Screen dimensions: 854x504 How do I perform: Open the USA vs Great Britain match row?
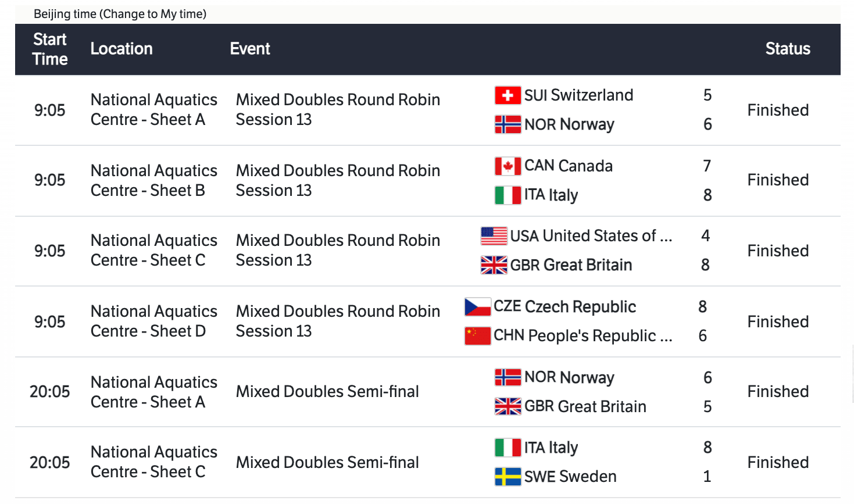(x=338, y=251)
